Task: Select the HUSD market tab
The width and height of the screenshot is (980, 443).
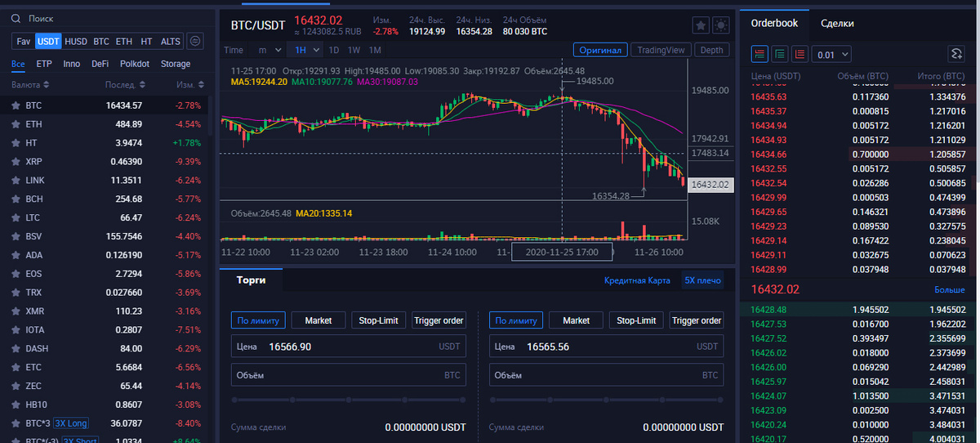Action: (x=76, y=41)
